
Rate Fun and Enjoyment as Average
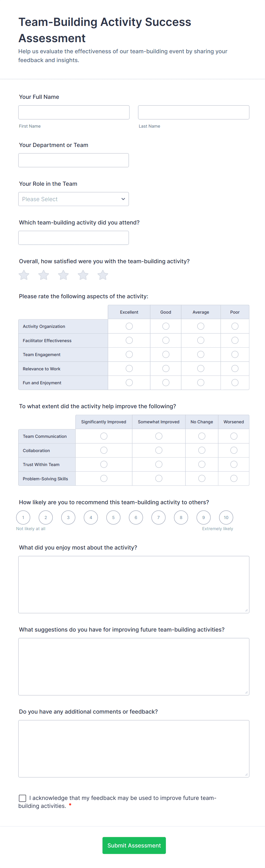[x=201, y=383]
